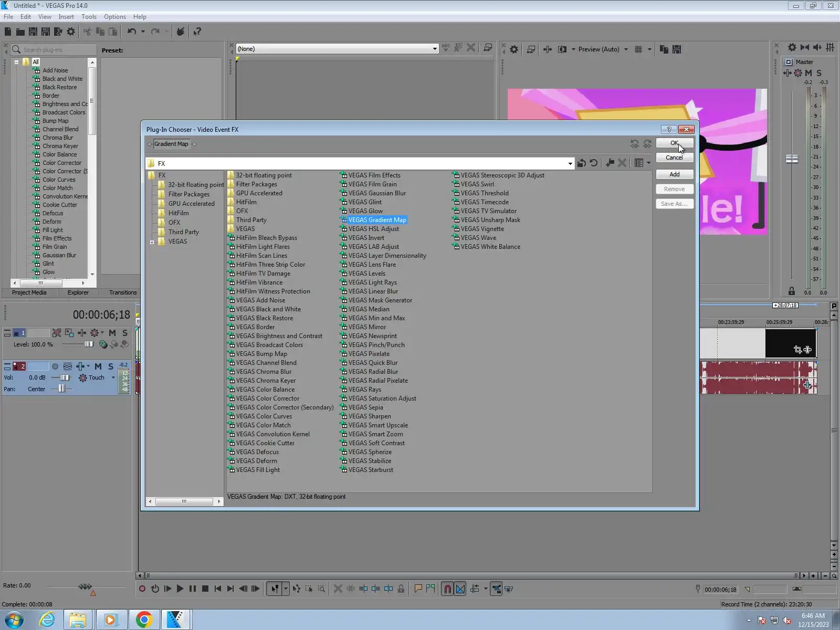
Task: Click track 1 compositing mode icon
Action: click(103, 344)
